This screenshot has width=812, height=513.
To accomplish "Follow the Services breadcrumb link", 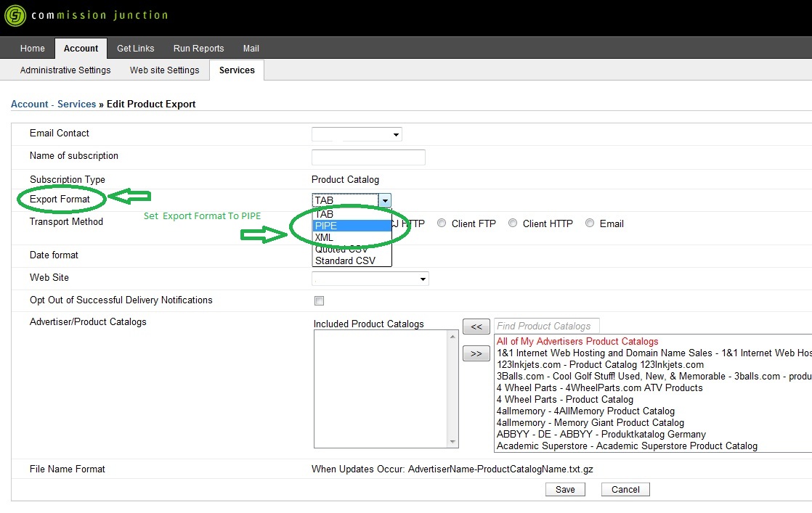I will pyautogui.click(x=77, y=104).
